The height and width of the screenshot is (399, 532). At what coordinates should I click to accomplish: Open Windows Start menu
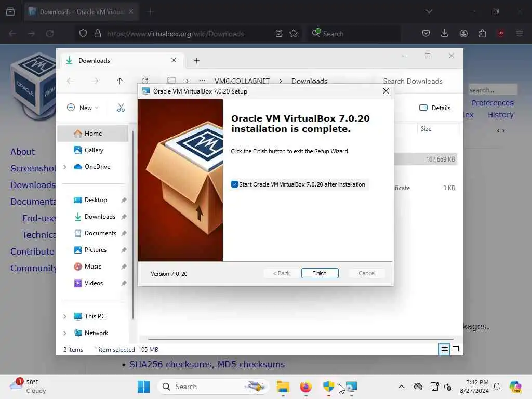click(143, 387)
